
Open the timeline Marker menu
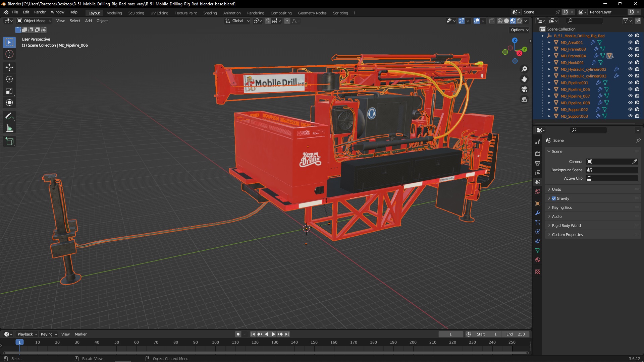(x=80, y=334)
